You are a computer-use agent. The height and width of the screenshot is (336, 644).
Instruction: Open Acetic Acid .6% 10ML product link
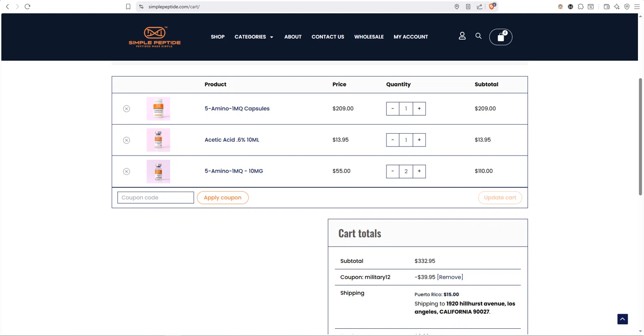232,140
